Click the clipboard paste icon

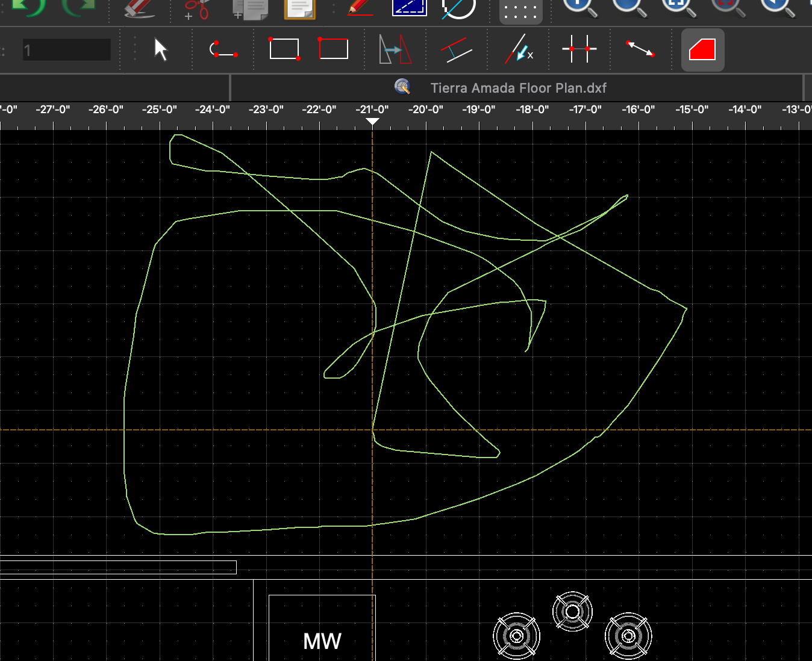pyautogui.click(x=299, y=8)
